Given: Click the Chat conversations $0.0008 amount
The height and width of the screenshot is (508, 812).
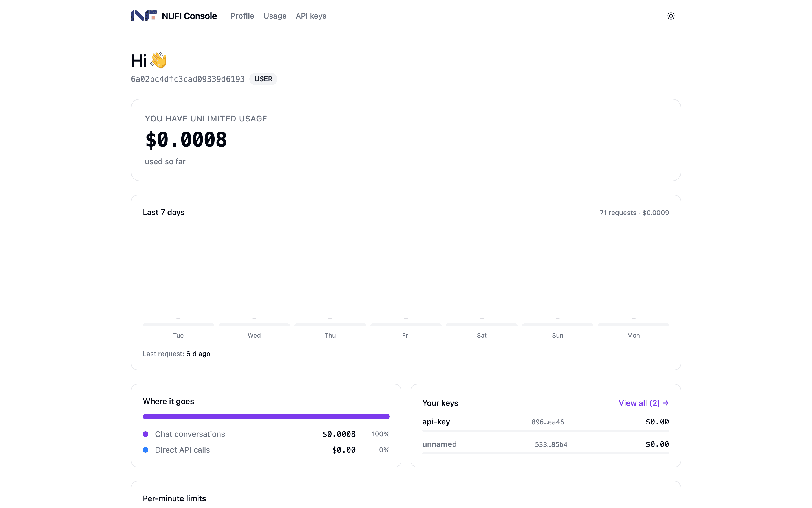Looking at the screenshot, I should [339, 434].
